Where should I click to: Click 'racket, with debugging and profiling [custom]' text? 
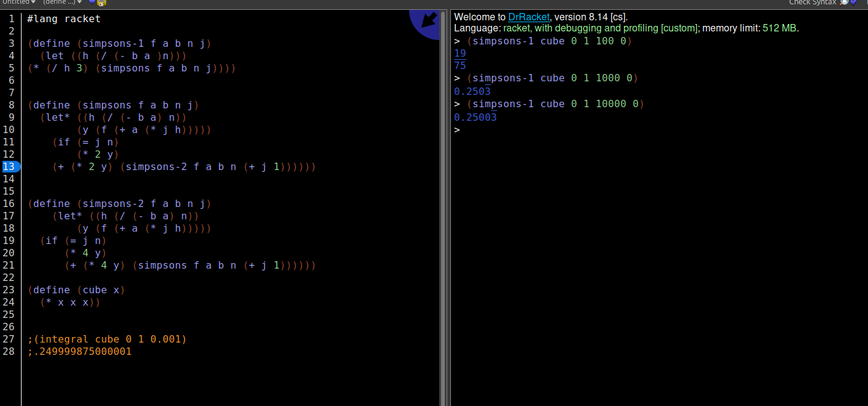[x=601, y=28]
